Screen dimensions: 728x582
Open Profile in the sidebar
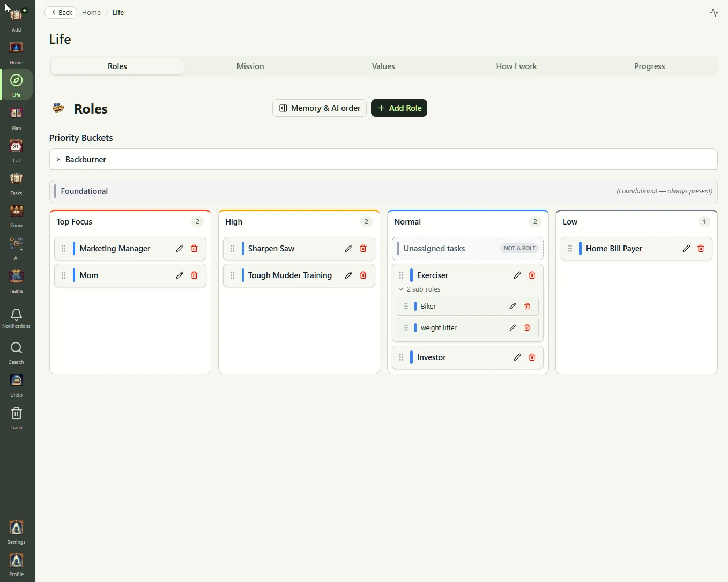(16, 564)
